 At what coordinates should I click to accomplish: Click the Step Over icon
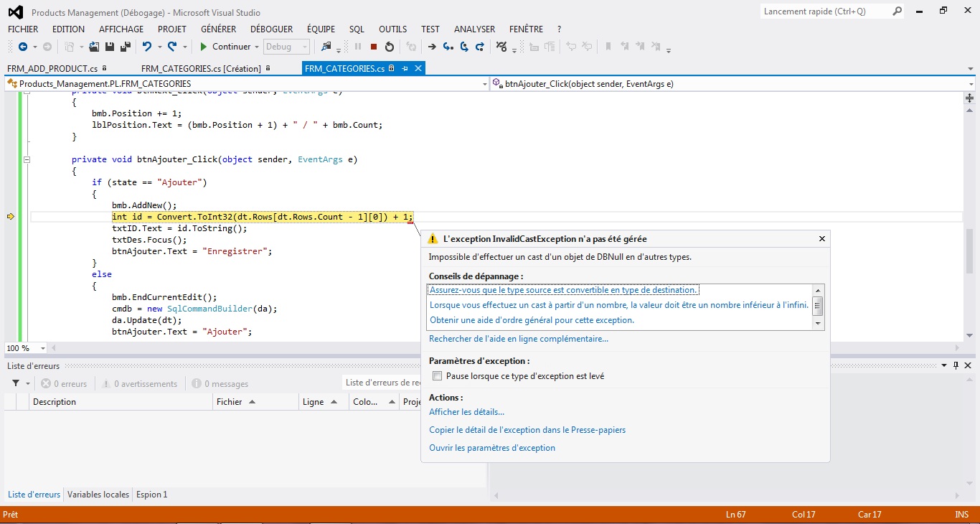tap(463, 47)
